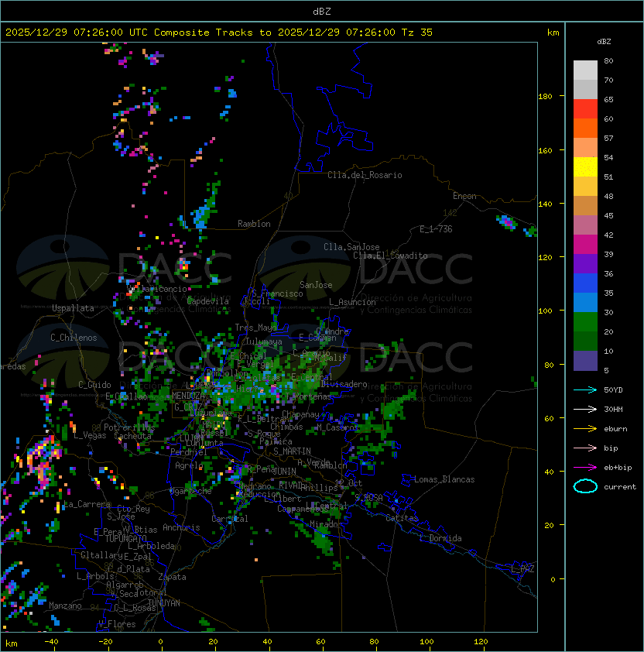
Task: Click the 'S_Francisco' label
Action: [x=277, y=293]
